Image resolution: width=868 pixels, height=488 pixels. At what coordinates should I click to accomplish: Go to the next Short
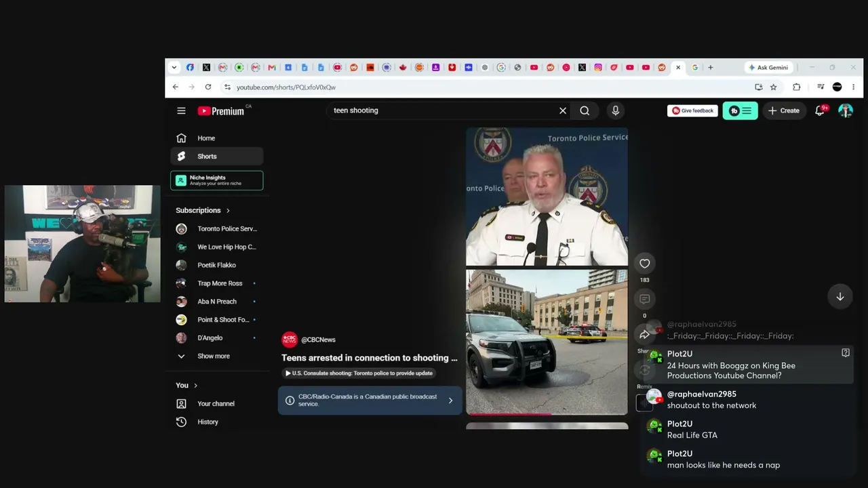[x=840, y=296]
